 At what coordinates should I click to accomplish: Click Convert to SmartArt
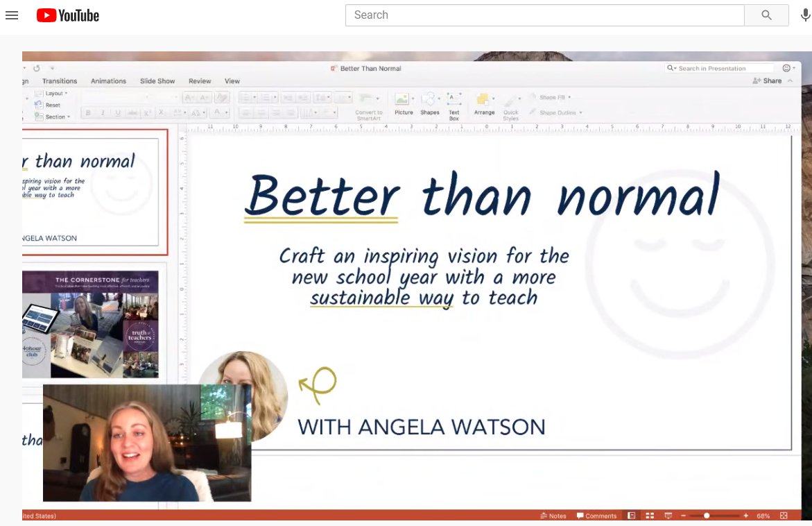(369, 108)
